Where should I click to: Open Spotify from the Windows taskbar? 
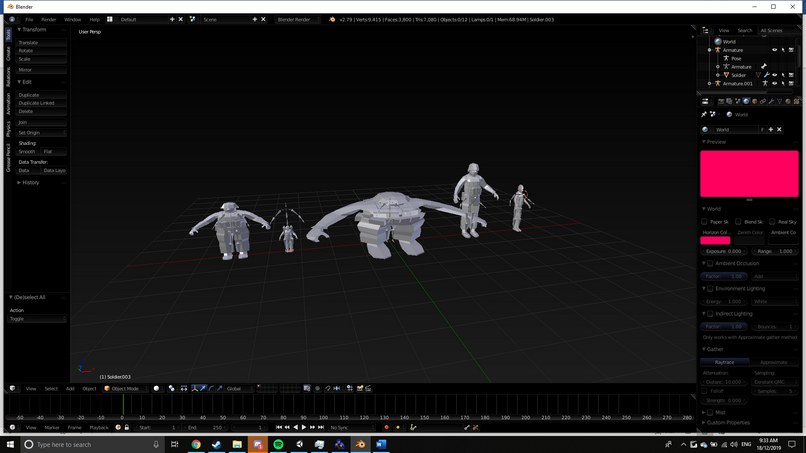pyautogui.click(x=278, y=444)
